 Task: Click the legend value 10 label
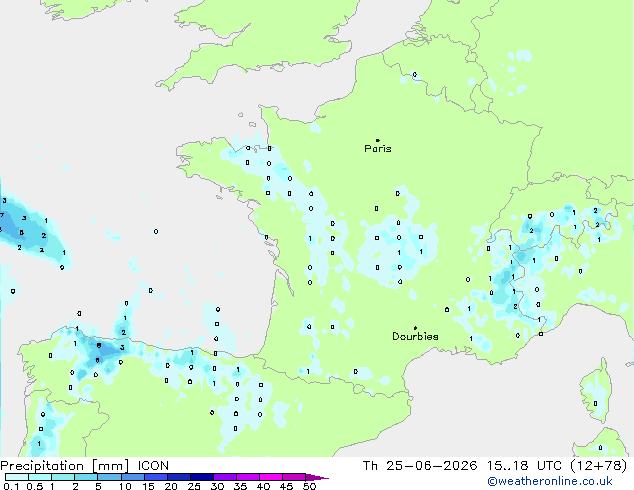125,486
